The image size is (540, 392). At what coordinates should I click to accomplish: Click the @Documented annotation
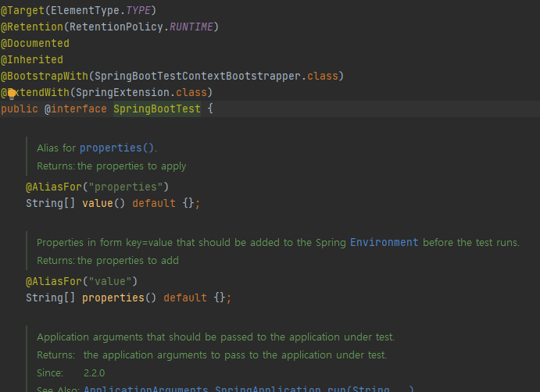coord(35,44)
